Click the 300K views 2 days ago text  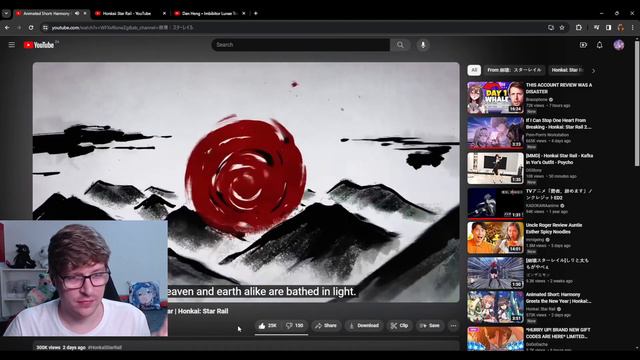point(61,348)
